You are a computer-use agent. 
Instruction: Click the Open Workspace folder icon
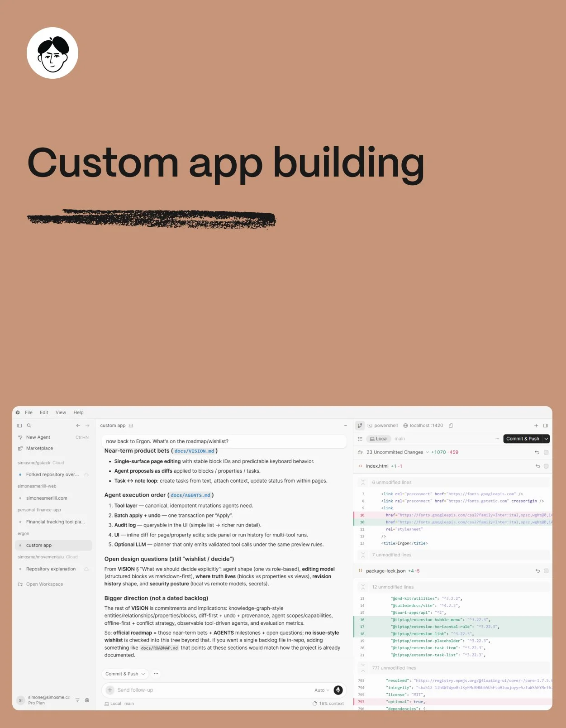(x=20, y=584)
